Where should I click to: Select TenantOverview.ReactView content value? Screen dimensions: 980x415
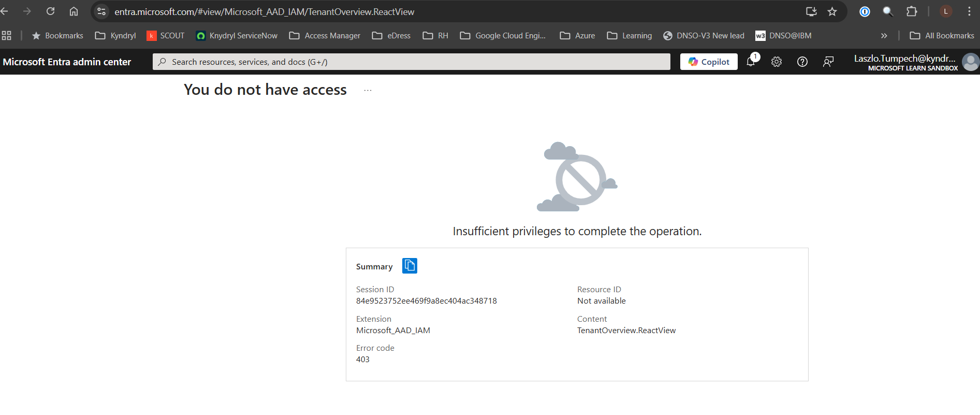pyautogui.click(x=626, y=330)
